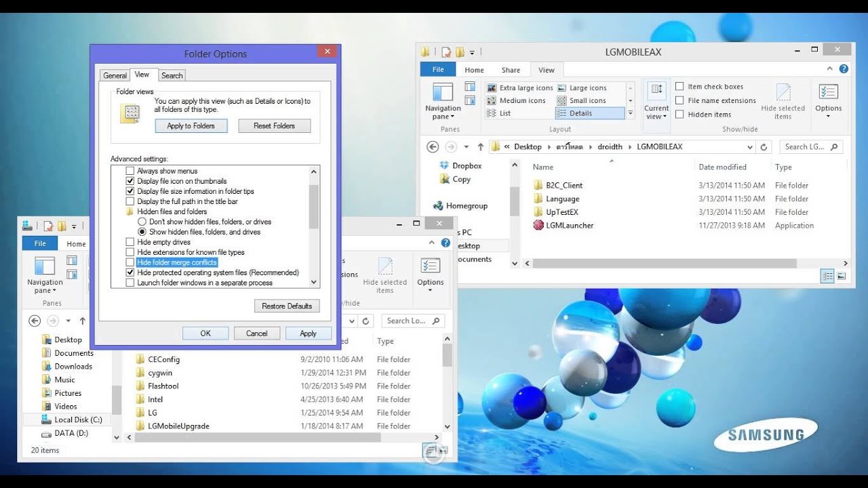This screenshot has height=488, width=868.
Task: Click Options icon in Local Disk window
Action: [430, 274]
